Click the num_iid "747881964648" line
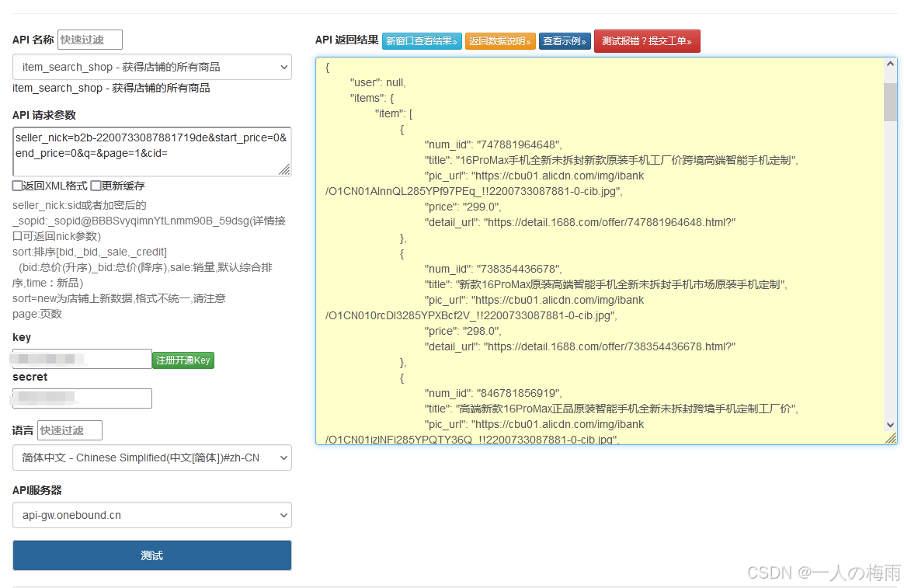904x588 pixels. pyautogui.click(x=493, y=144)
